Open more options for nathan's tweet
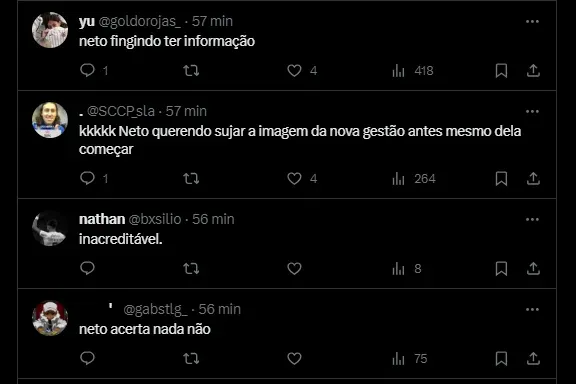 [532, 219]
